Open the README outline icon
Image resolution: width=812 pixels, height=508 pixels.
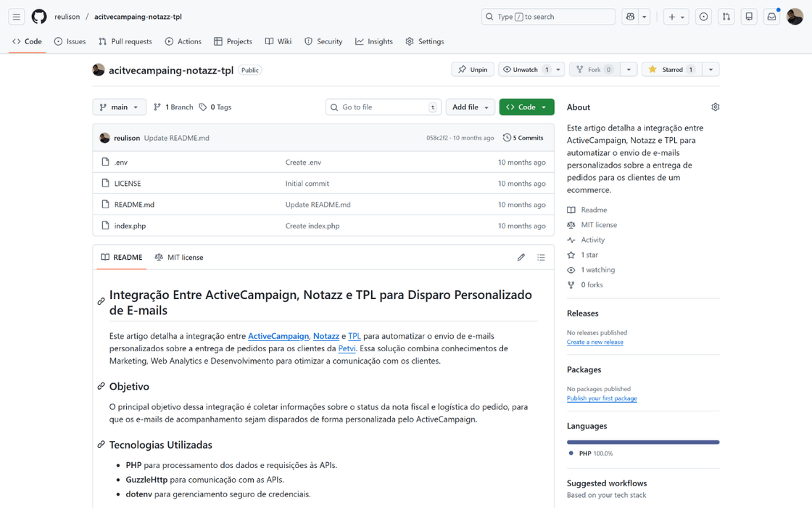pos(540,257)
